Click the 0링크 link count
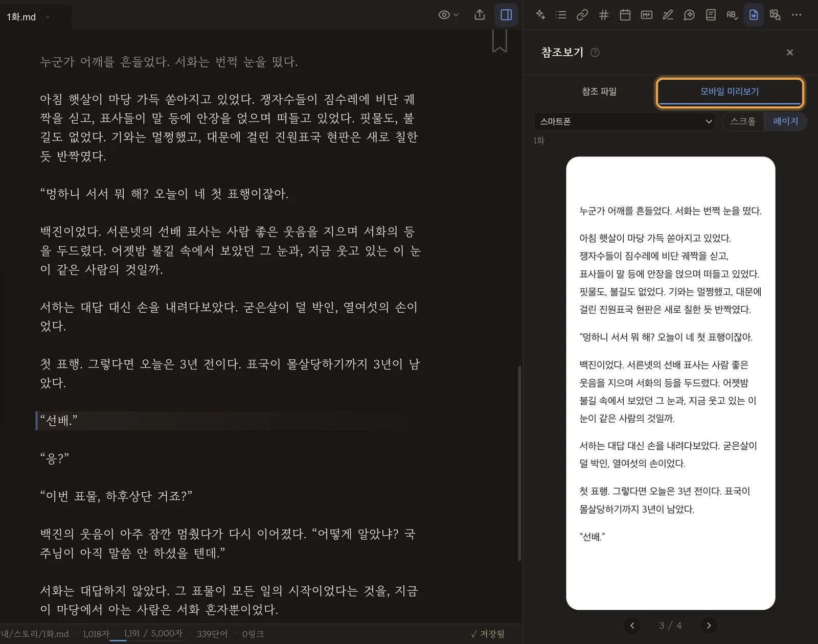Screen dimensions: 818x644 coord(253,634)
